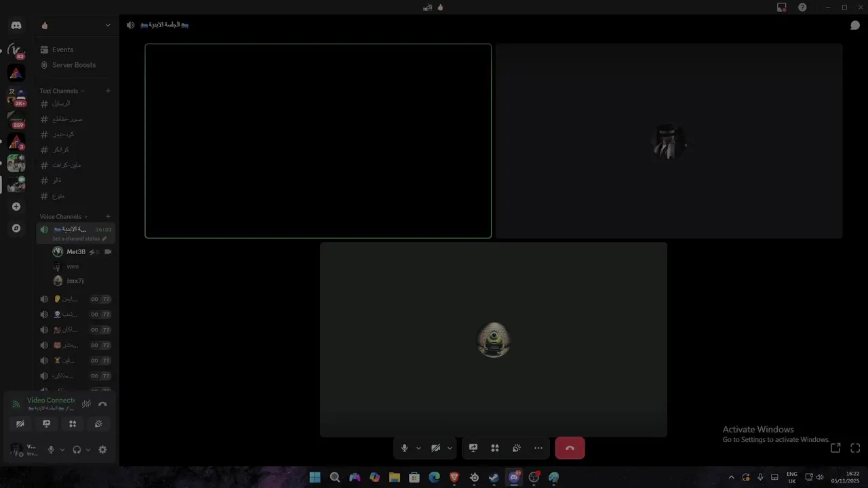Show chat with the speech bubble icon
Screen dimensions: 868x488
(855, 25)
